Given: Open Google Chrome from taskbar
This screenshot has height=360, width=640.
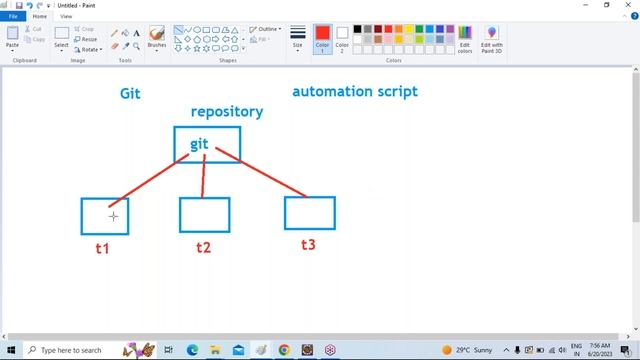Looking at the screenshot, I should [284, 350].
